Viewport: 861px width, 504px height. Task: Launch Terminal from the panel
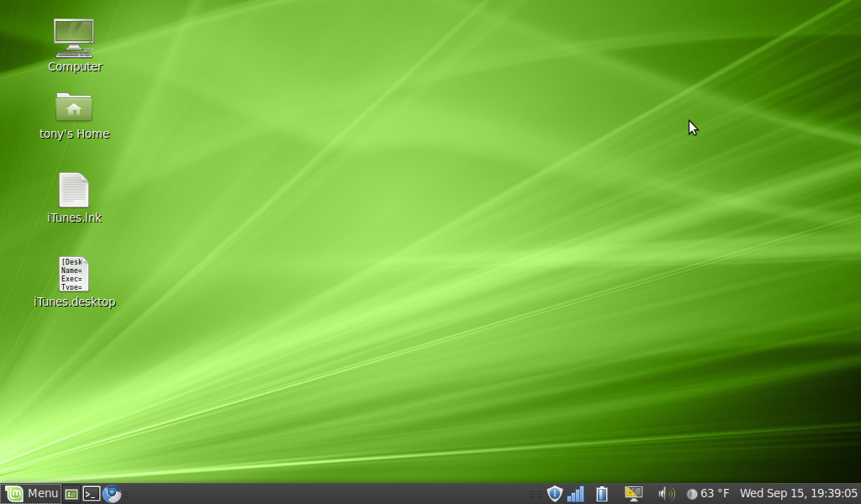pos(92,494)
